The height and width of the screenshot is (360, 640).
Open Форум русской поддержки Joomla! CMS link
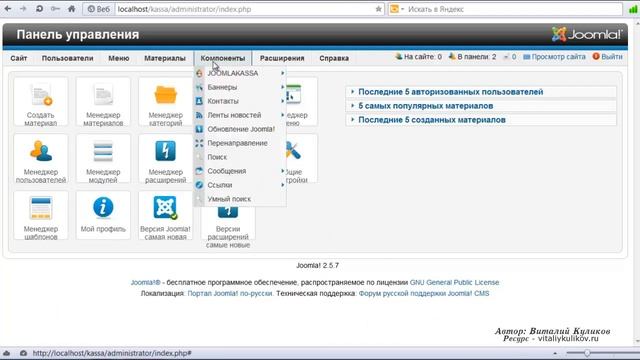point(424,293)
